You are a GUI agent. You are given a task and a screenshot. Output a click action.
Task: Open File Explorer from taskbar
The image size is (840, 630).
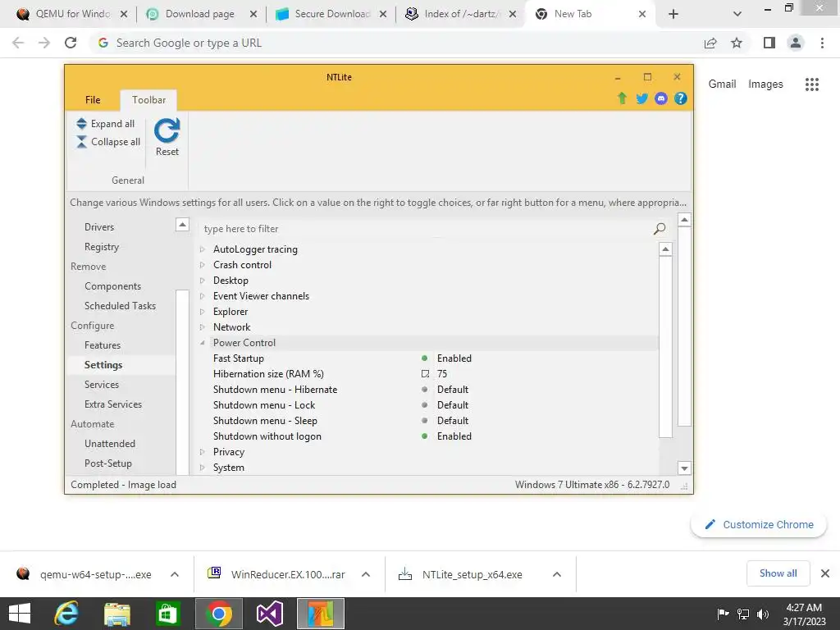(117, 614)
